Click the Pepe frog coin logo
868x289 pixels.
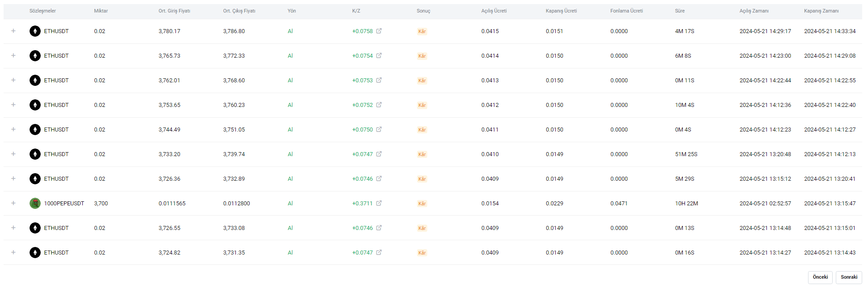click(x=35, y=204)
